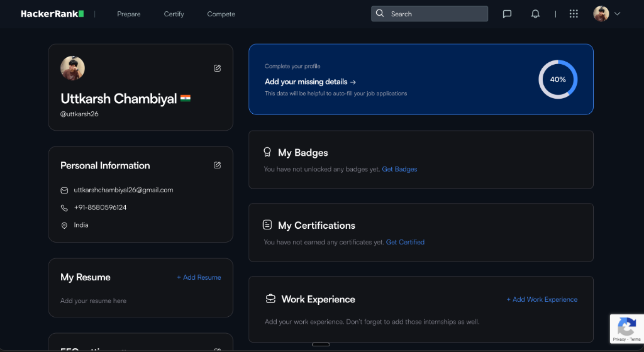Image resolution: width=644 pixels, height=352 pixels.
Task: Open the apps grid menu
Action: pos(574,14)
